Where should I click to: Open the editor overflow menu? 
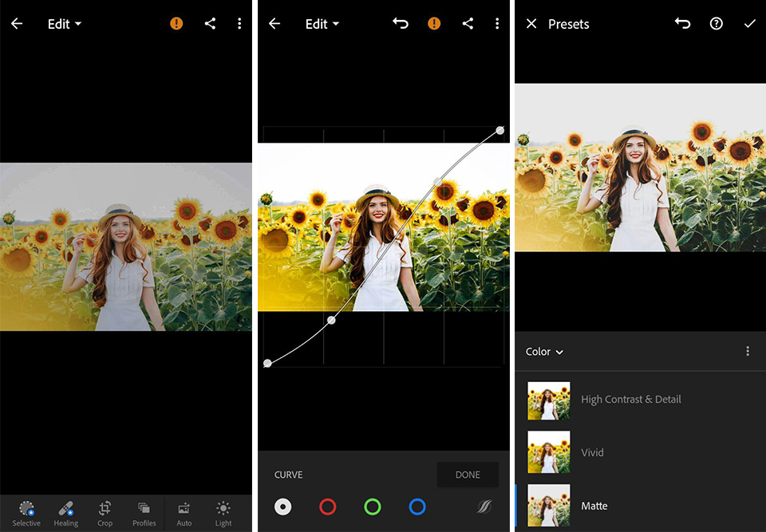[x=239, y=24]
